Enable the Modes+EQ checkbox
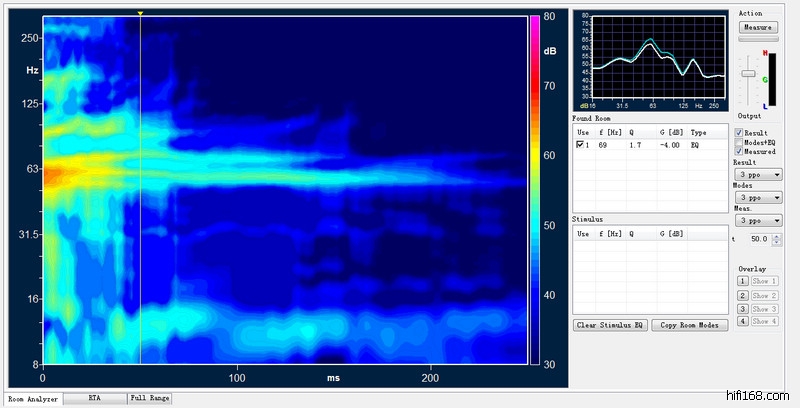This screenshot has height=408, width=800. [739, 142]
